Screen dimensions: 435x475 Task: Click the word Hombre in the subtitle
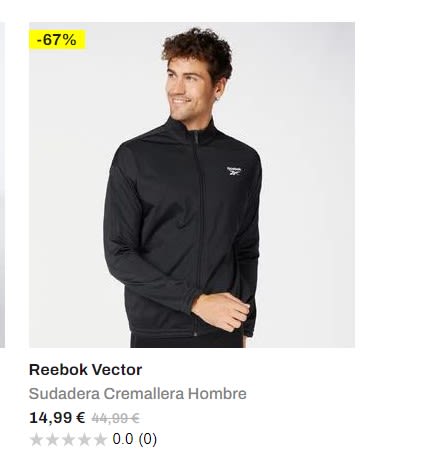[217, 394]
